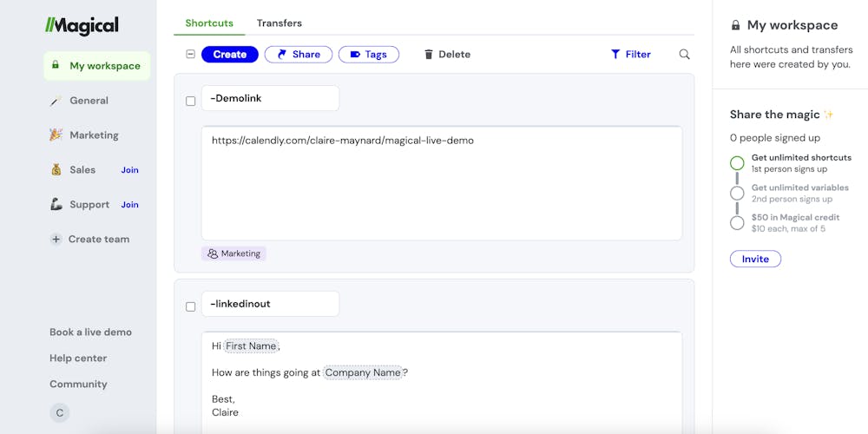Check the -Demolink shortcut checkbox
The width and height of the screenshot is (868, 434).
pos(190,102)
